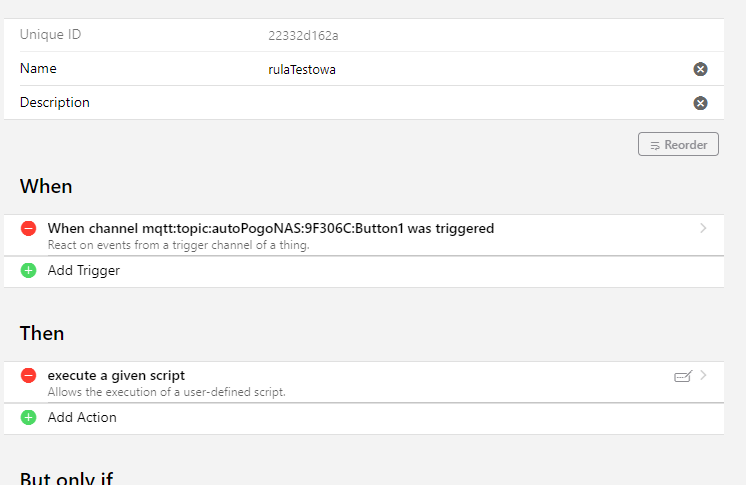
Task: Click the When section heading
Action: [46, 186]
